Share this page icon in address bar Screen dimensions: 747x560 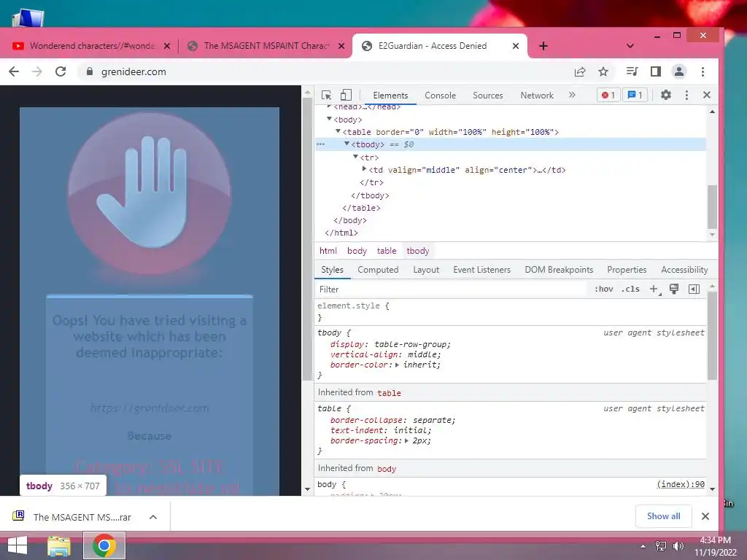(x=580, y=72)
